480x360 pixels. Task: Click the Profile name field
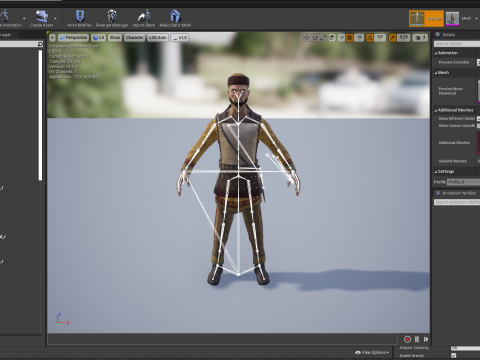coord(463,182)
